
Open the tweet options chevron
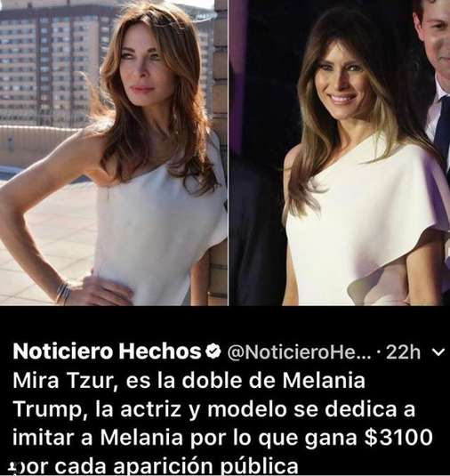click(x=438, y=351)
